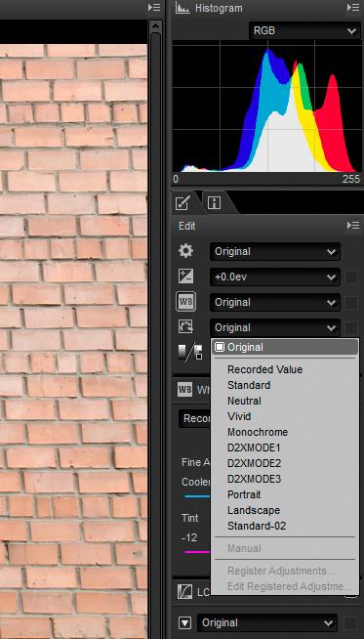Select D2XMODE3 from the list
The width and height of the screenshot is (364, 639).
pos(285,479)
